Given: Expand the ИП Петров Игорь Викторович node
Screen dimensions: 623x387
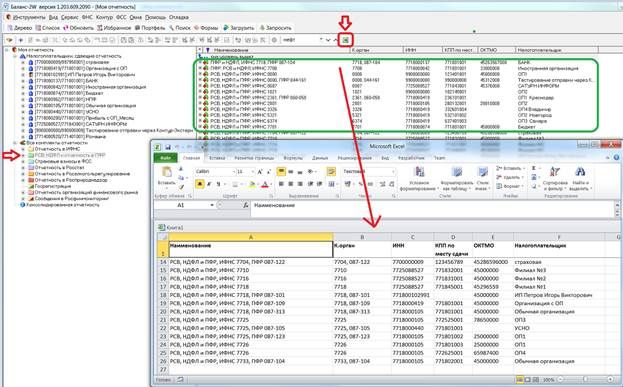Looking at the screenshot, I should pyautogui.click(x=23, y=75).
